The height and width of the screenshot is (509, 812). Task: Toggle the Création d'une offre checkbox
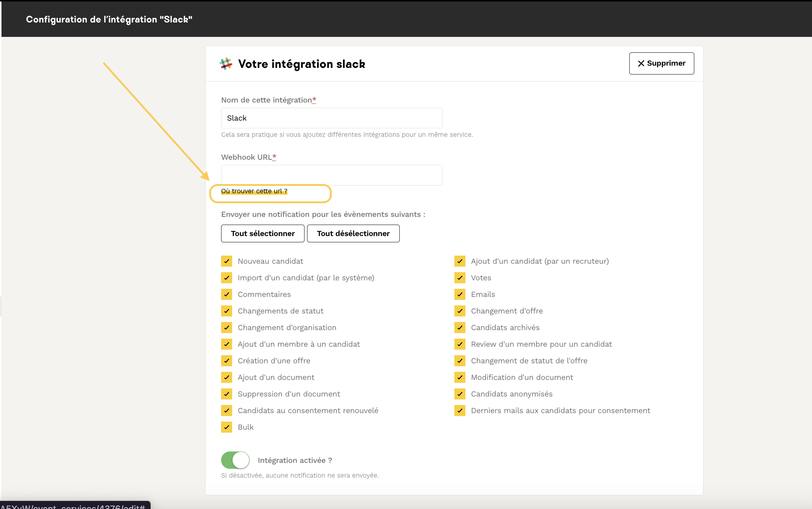tap(227, 361)
